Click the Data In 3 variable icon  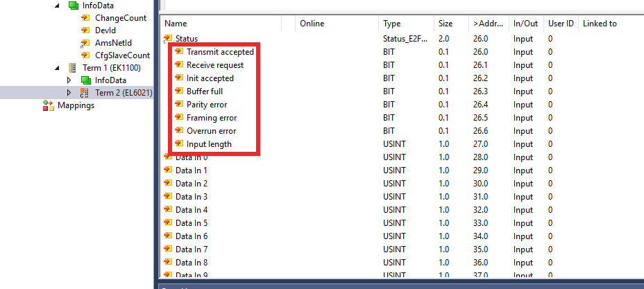(168, 196)
